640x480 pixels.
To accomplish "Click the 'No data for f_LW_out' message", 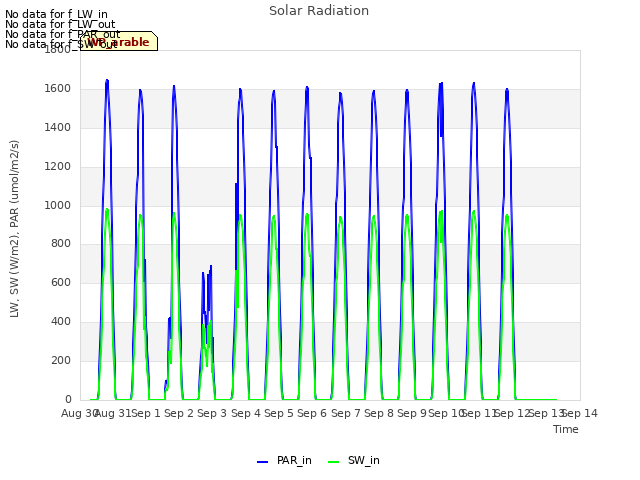I will pos(60,24).
